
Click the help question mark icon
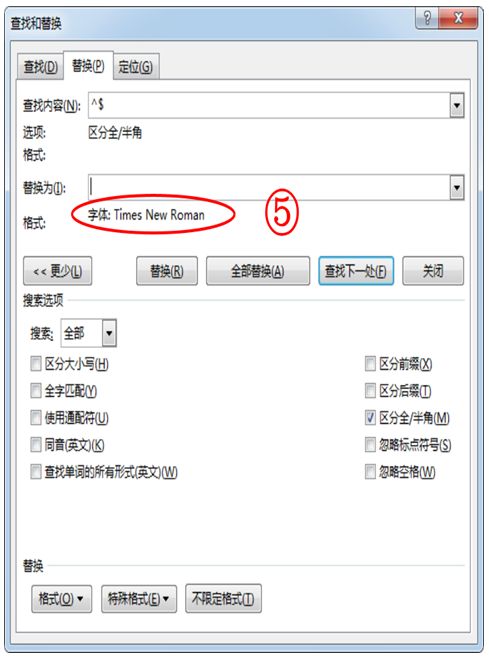pyautogui.click(x=427, y=18)
